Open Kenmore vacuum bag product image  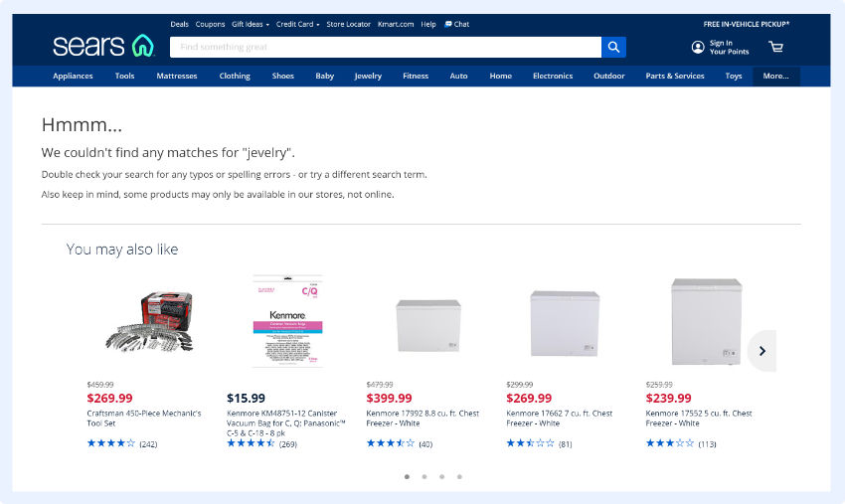click(x=287, y=322)
